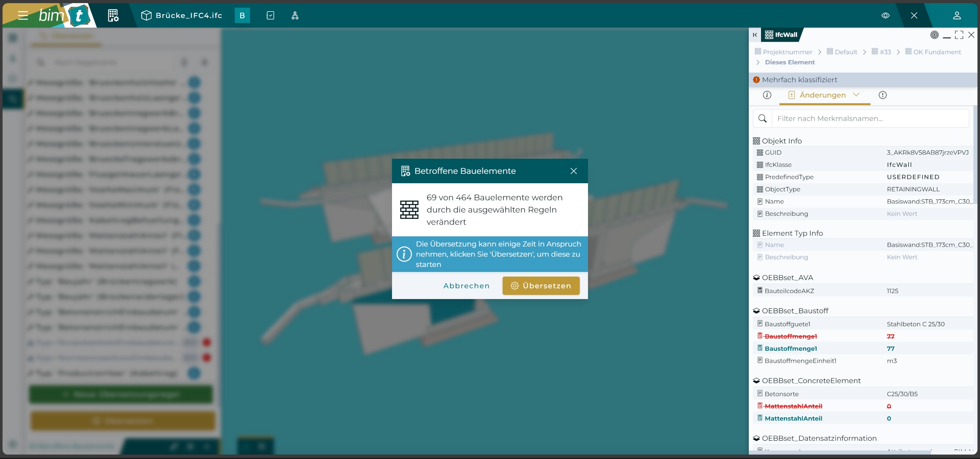Click the checklist icon in top bar

270,15
